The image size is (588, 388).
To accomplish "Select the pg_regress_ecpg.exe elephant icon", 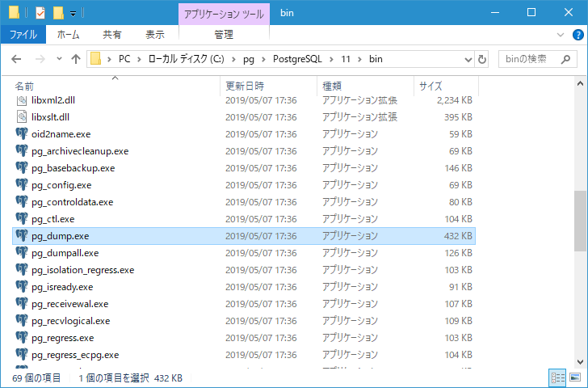I will click(x=22, y=355).
